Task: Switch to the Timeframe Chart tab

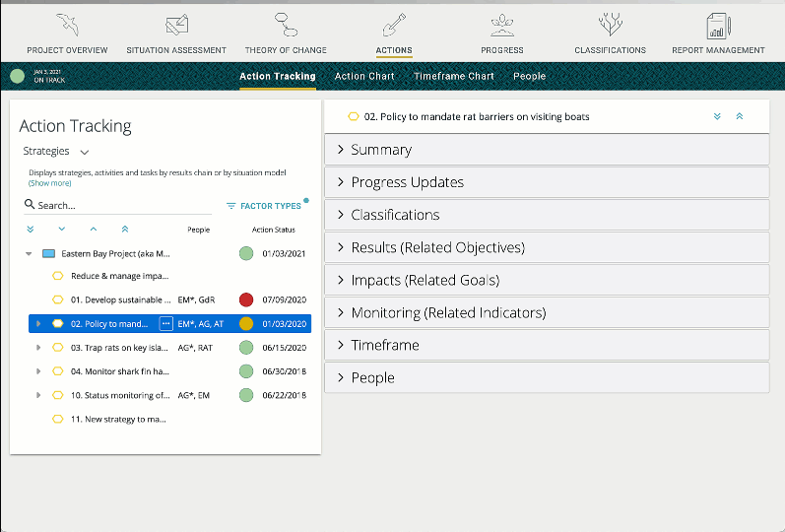Action: (453, 76)
